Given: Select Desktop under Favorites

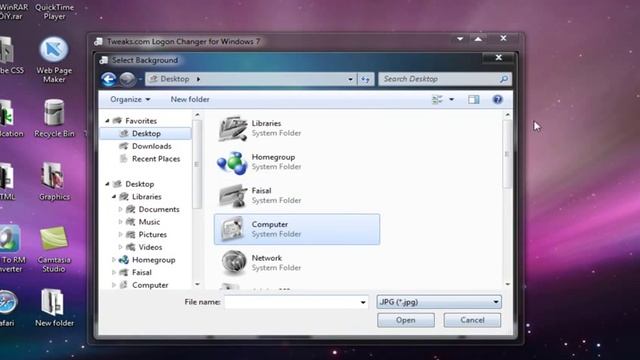Looking at the screenshot, I should [x=145, y=133].
